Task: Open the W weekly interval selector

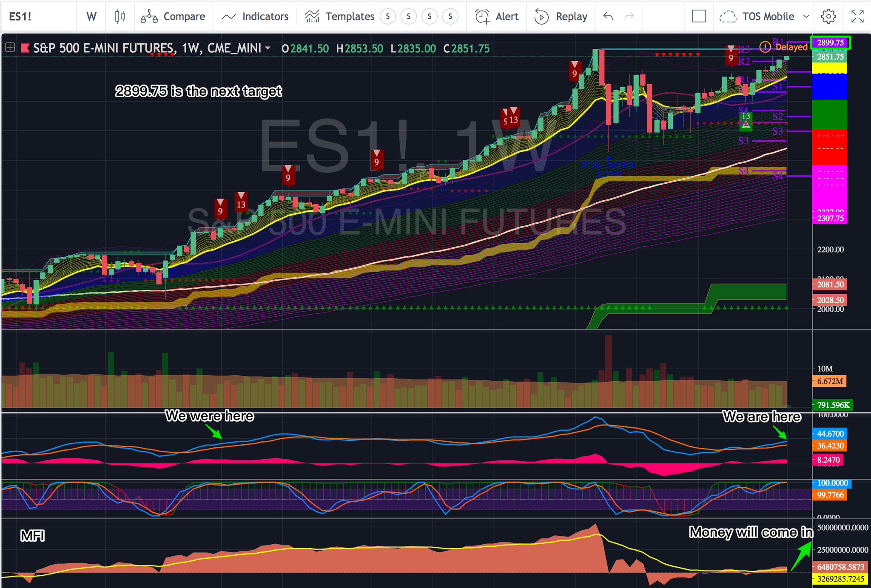Action: [91, 17]
